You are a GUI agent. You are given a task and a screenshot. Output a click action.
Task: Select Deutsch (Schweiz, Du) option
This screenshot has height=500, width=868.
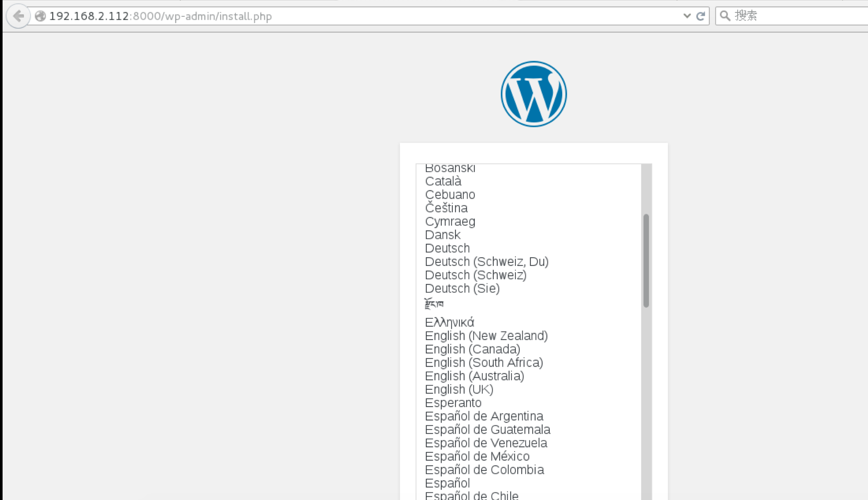pyautogui.click(x=486, y=262)
